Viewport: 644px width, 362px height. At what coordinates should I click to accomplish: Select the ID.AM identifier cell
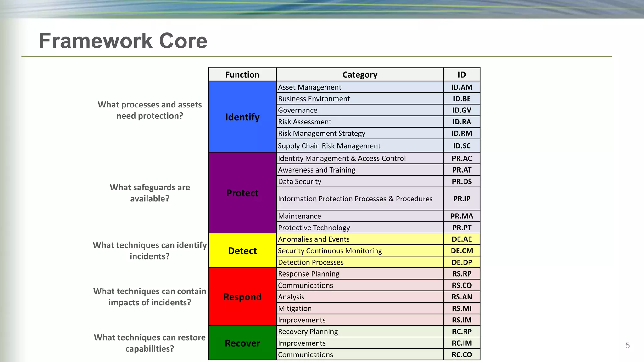pyautogui.click(x=462, y=87)
